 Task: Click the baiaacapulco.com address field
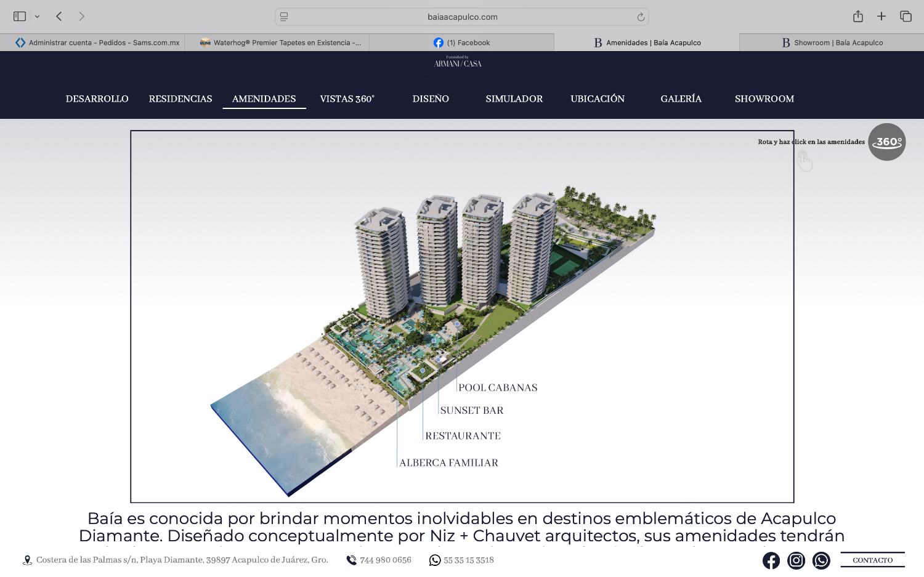462,17
